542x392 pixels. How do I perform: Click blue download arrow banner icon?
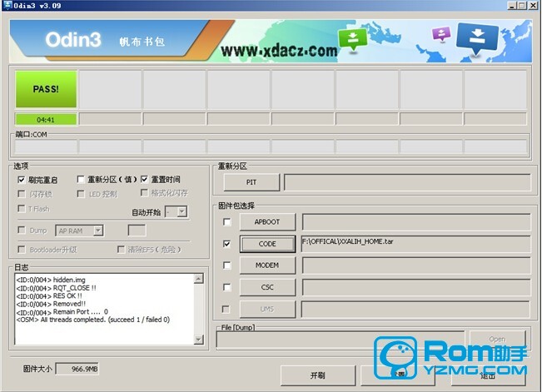(x=477, y=39)
